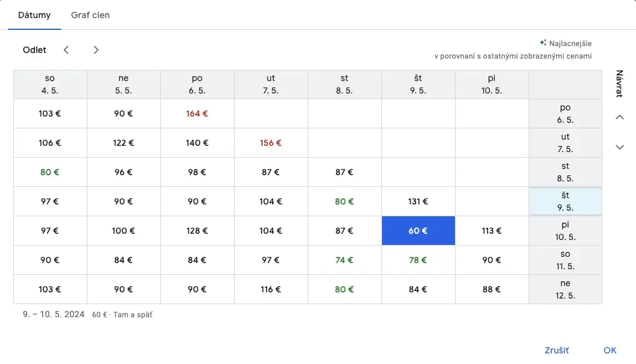Select the 113 € price for pi 10.5
This screenshot has height=364, width=636.
point(491,231)
